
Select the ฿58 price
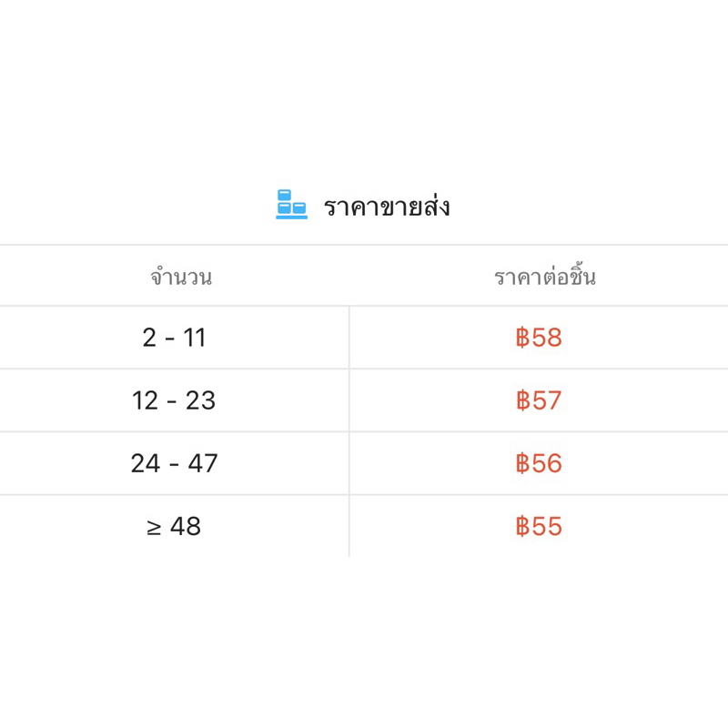point(539,338)
